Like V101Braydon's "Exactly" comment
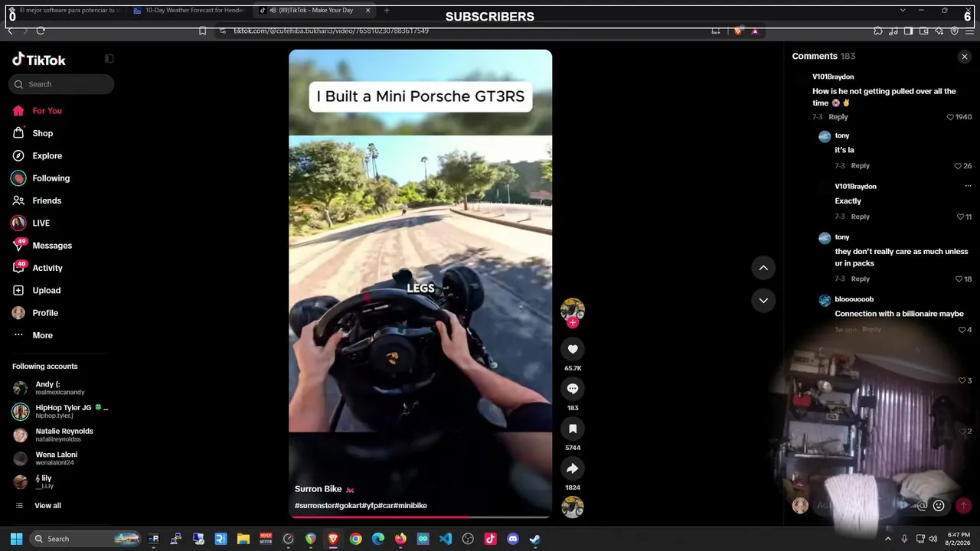 [x=960, y=217]
